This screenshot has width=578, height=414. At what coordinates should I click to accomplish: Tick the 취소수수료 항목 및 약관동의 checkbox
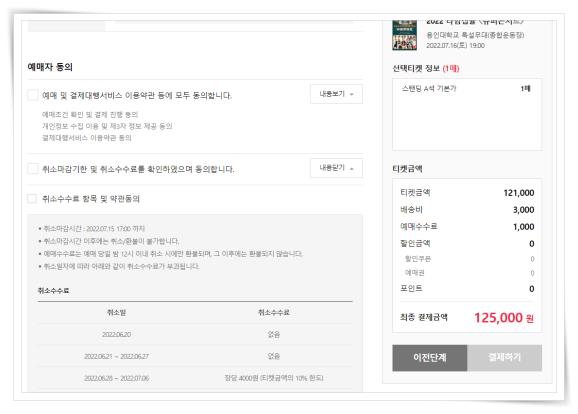32,199
